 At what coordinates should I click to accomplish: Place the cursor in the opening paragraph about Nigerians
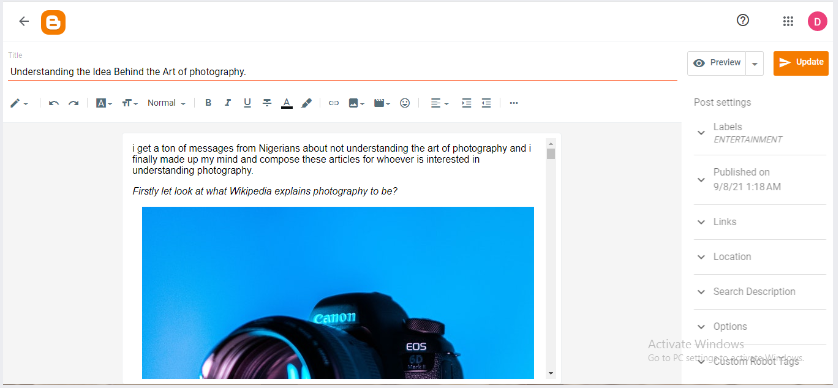click(x=332, y=160)
